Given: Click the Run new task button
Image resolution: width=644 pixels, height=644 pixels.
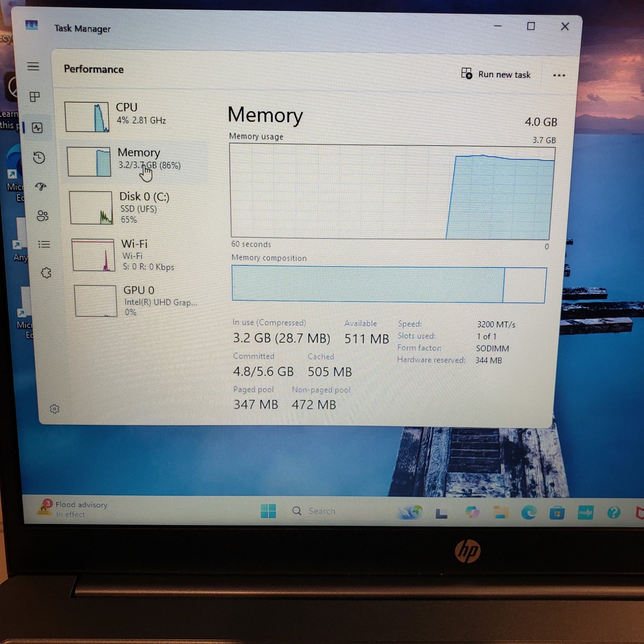Looking at the screenshot, I should tap(497, 74).
